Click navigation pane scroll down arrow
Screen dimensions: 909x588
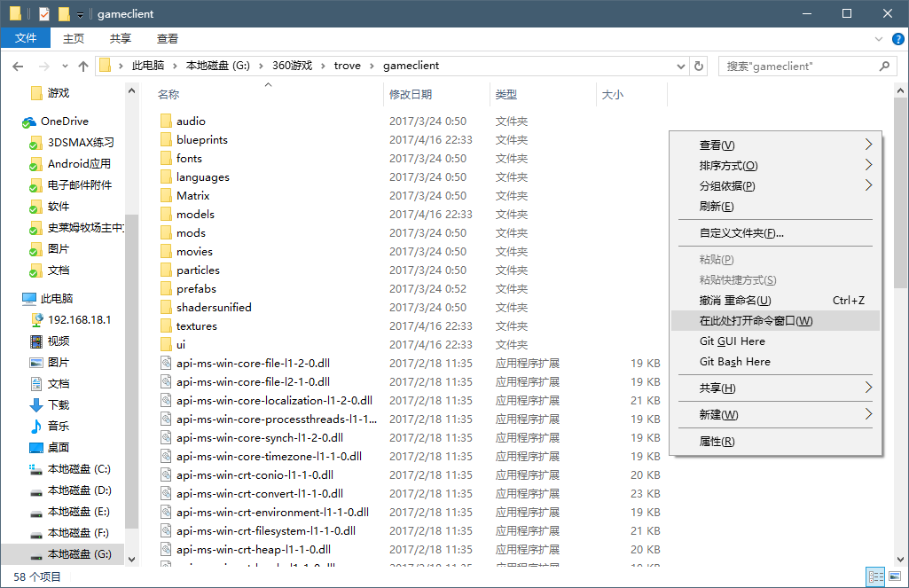[131, 560]
